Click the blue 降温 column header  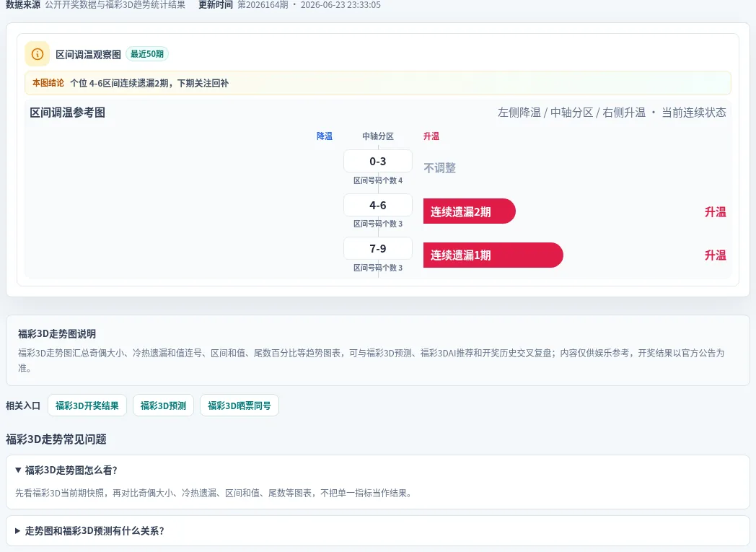pos(325,136)
